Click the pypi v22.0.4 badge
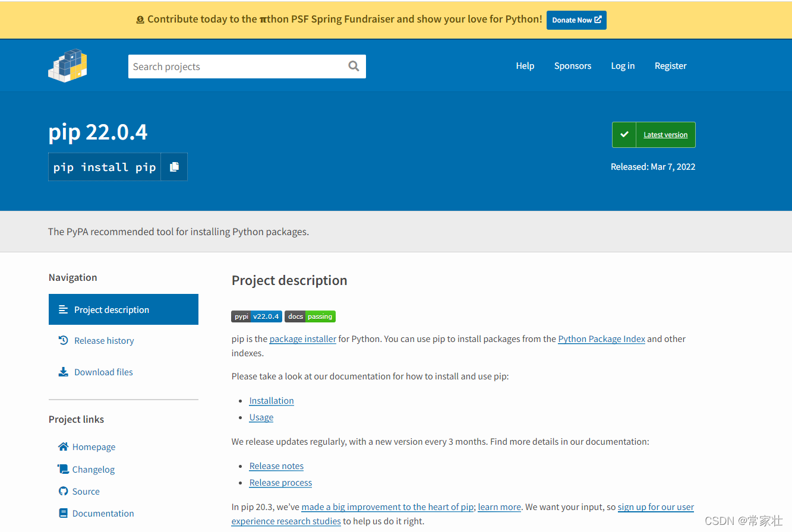The image size is (792, 532). coord(257,316)
